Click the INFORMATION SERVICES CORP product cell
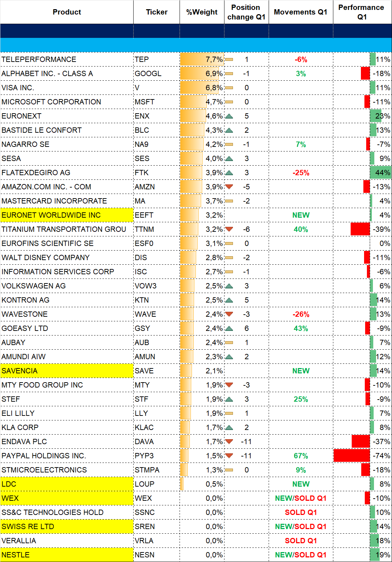 point(67,272)
